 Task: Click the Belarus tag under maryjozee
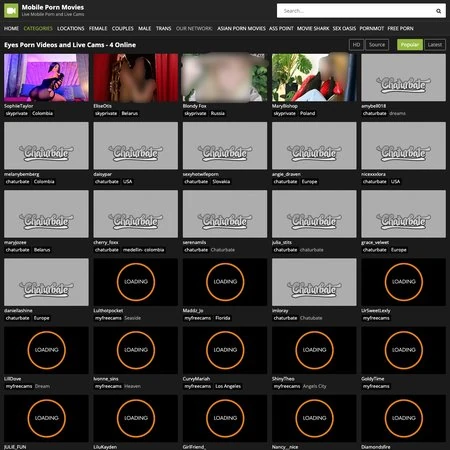click(x=42, y=250)
